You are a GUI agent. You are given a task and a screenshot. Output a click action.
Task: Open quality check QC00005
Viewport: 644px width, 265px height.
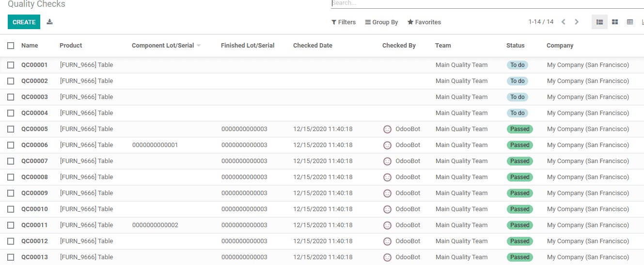[x=34, y=129]
